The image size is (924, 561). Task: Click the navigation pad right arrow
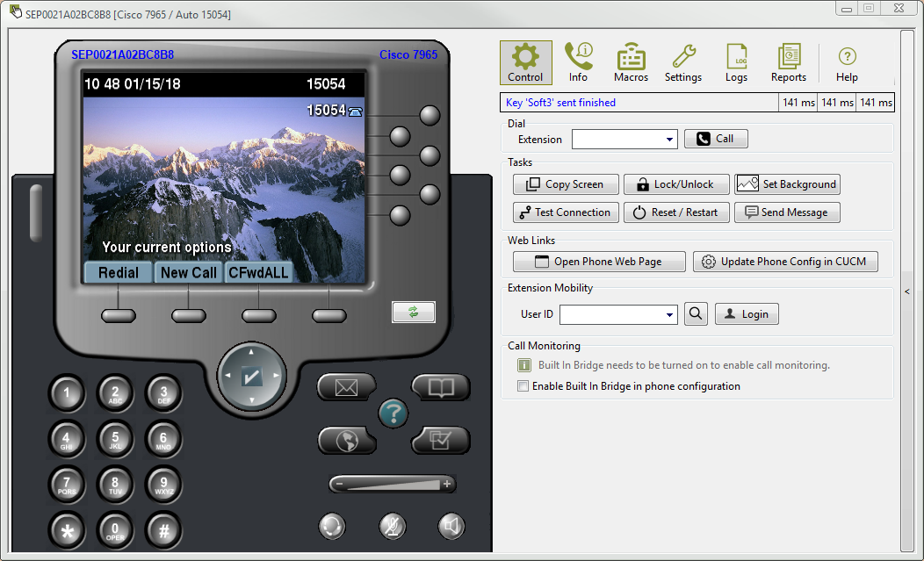click(x=276, y=376)
